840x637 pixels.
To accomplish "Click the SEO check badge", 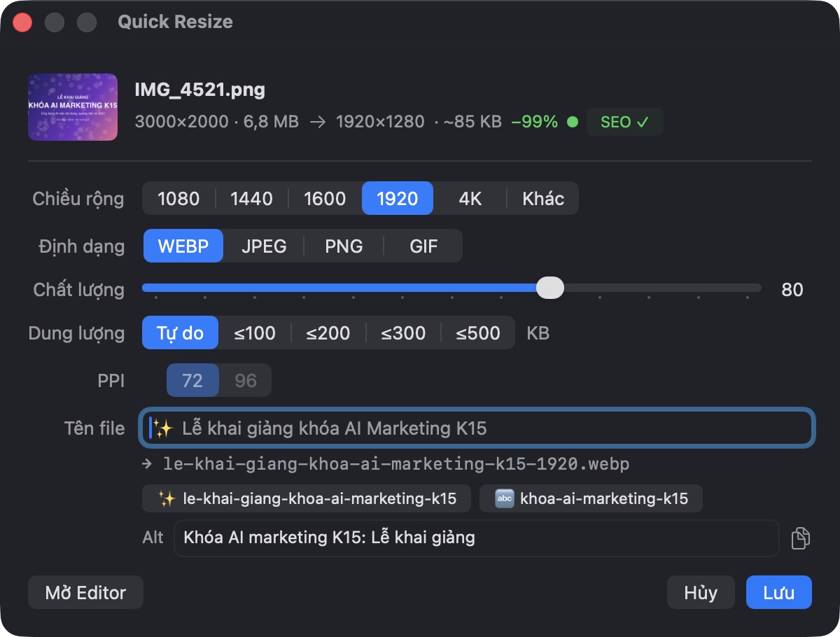I will [x=624, y=122].
